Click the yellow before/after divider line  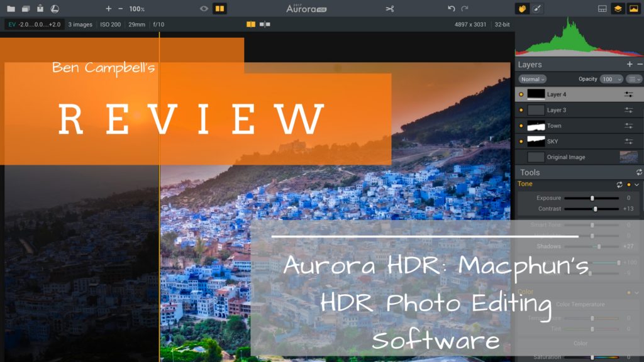(x=159, y=197)
